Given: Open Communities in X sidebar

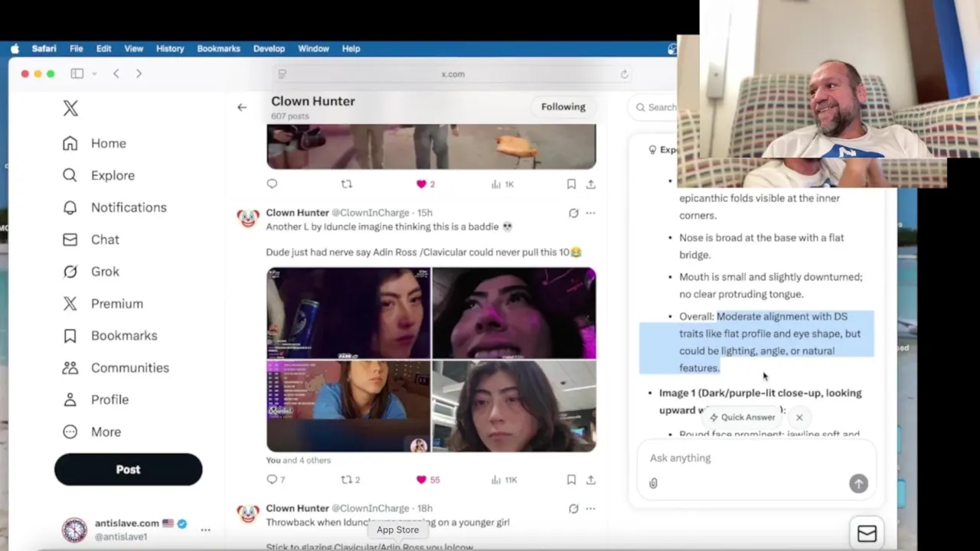Looking at the screenshot, I should (x=116, y=367).
